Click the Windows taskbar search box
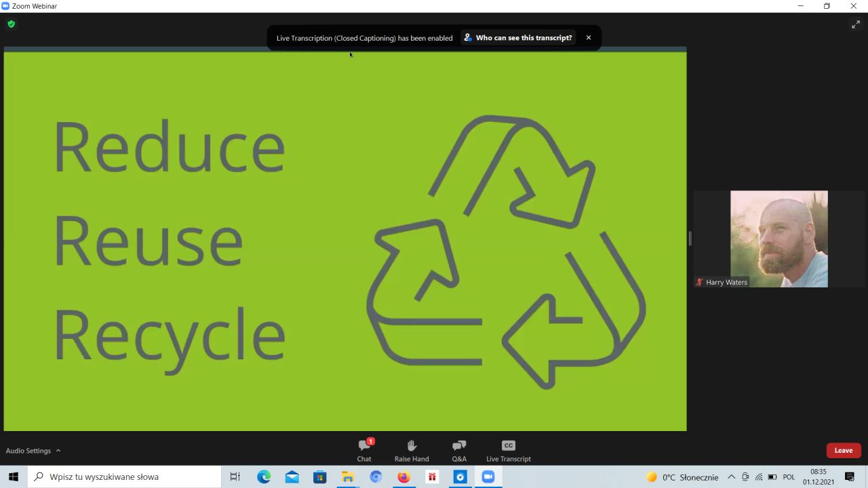Screen dimensions: 868x488 click(x=124, y=477)
